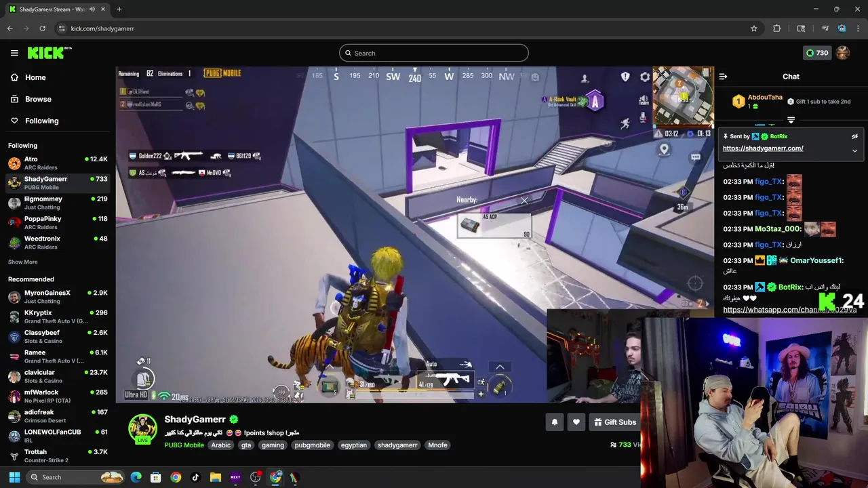
Task: Open MyronGainesX recommended channel
Action: tap(58, 297)
